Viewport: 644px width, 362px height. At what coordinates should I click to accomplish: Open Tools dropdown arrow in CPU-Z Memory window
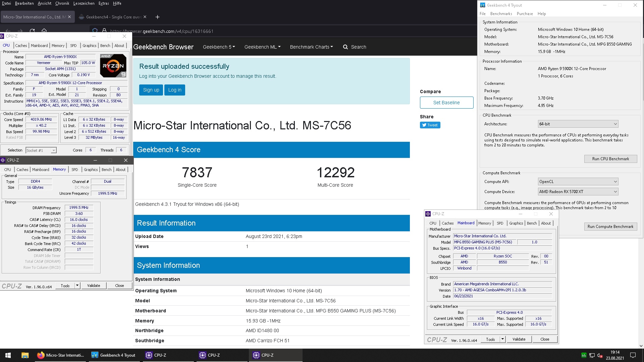point(77,286)
